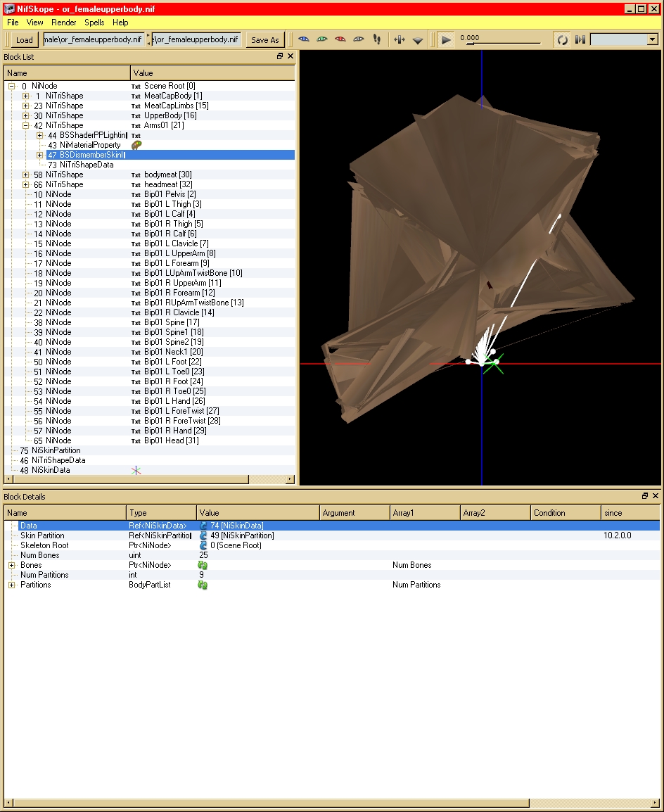The width and height of the screenshot is (664, 812).
Task: Click the downward arrow toolbar icon
Action: pos(418,40)
